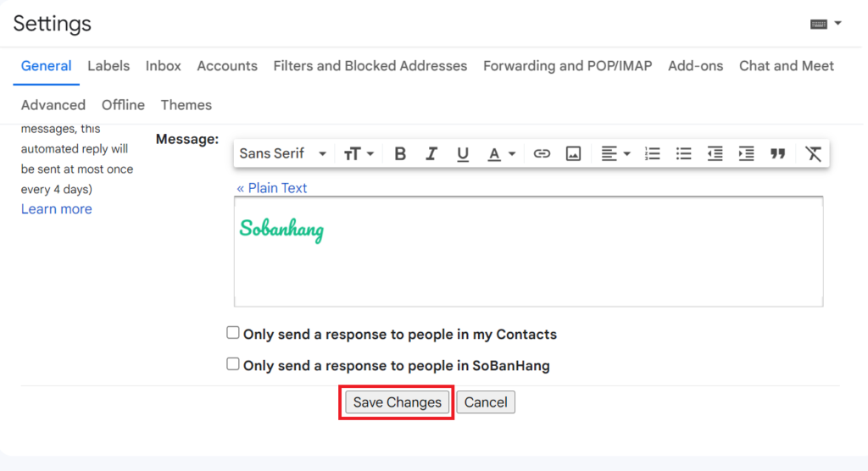Open the Forwarding and POP/IMAP tab
This screenshot has width=868, height=471.
tap(567, 66)
